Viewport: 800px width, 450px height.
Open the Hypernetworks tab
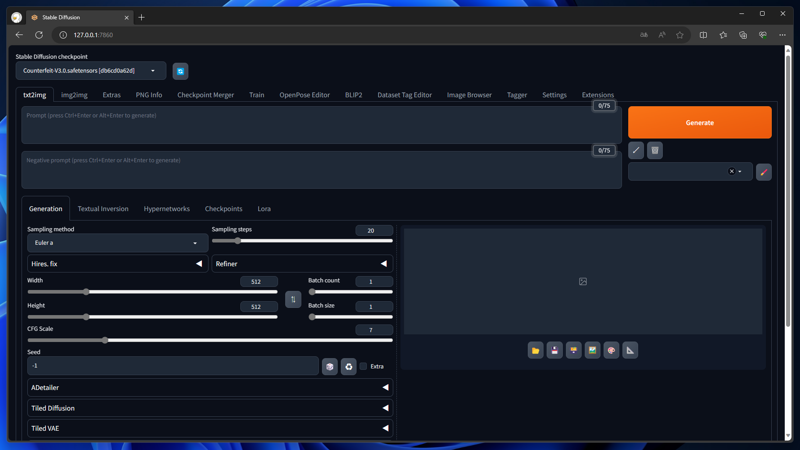(166, 209)
